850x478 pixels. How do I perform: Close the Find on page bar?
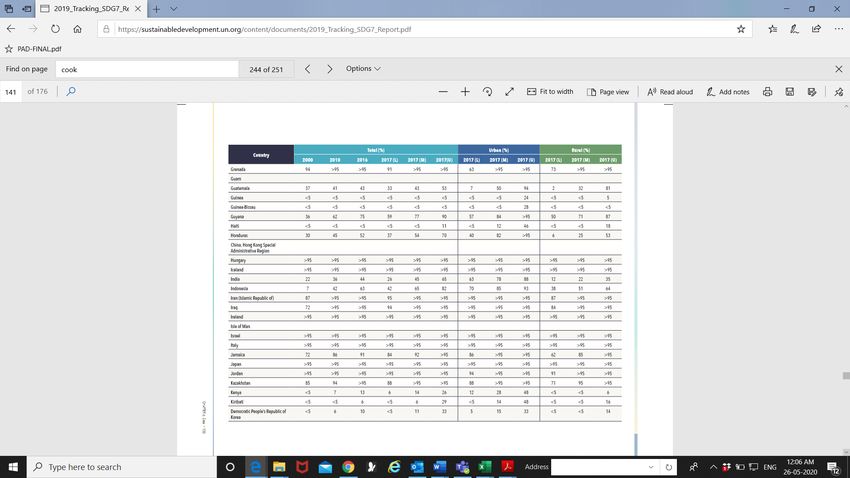pos(839,69)
